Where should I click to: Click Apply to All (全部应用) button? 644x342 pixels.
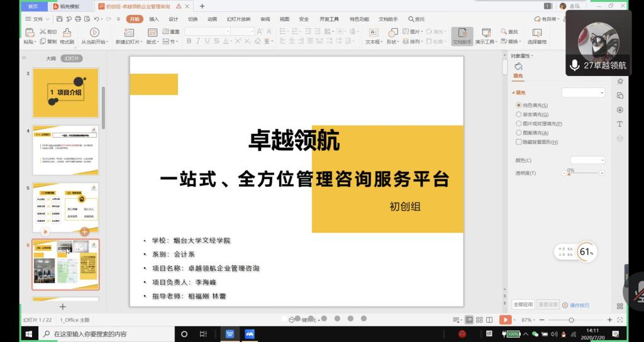point(523,305)
